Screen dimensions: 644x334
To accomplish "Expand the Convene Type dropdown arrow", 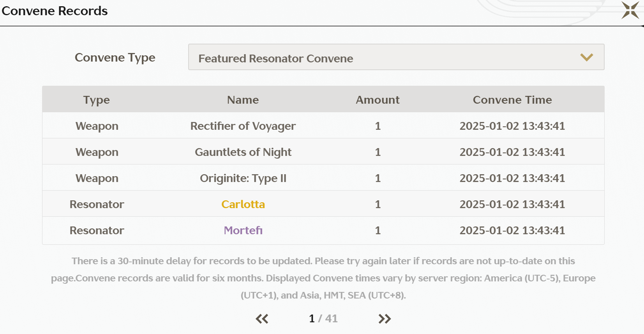I will pyautogui.click(x=586, y=57).
